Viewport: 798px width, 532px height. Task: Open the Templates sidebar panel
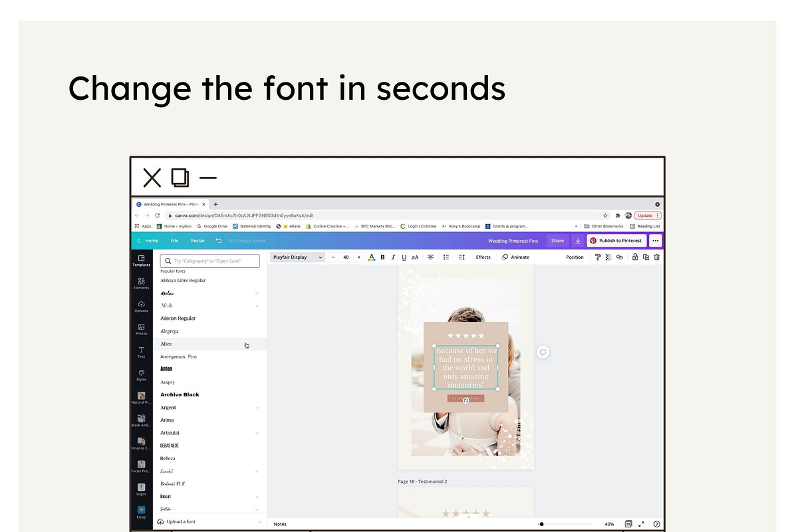tap(141, 261)
